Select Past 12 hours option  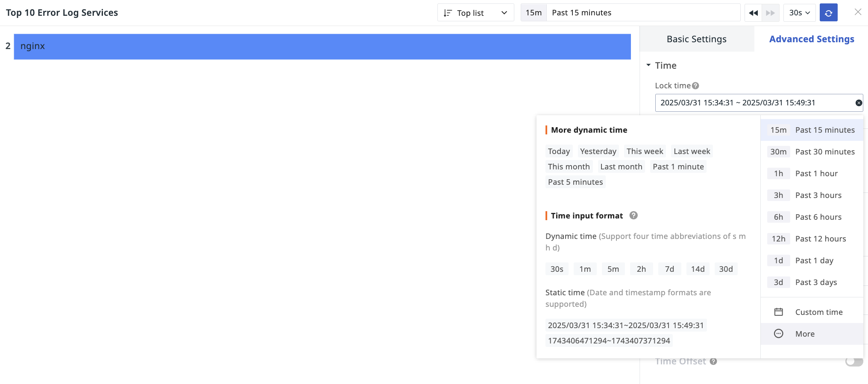coord(812,239)
